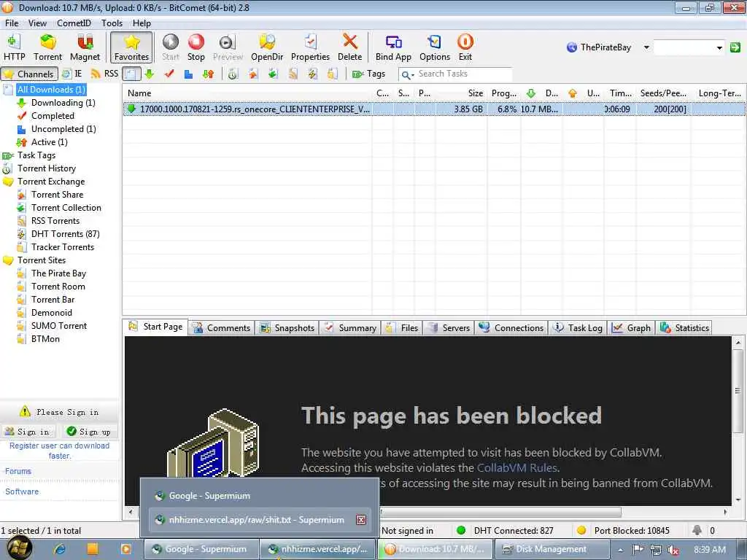The height and width of the screenshot is (560, 747).
Task: Open the CometID menu
Action: (74, 23)
